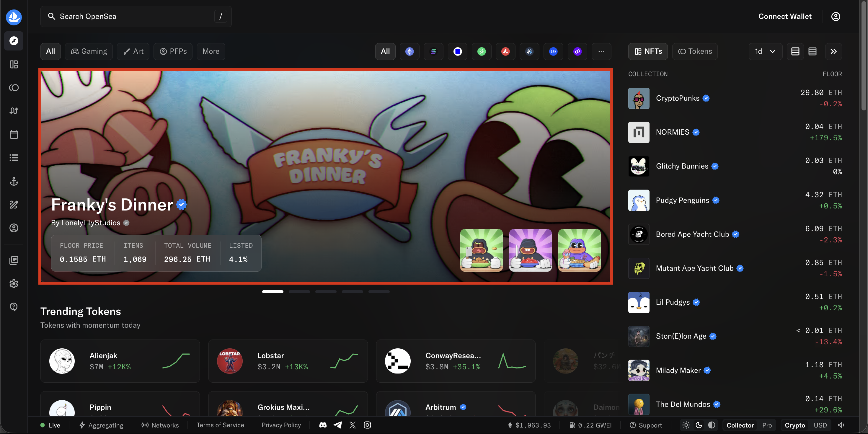Select the Ethereum chain filter icon
The height and width of the screenshot is (434, 868).
[409, 51]
